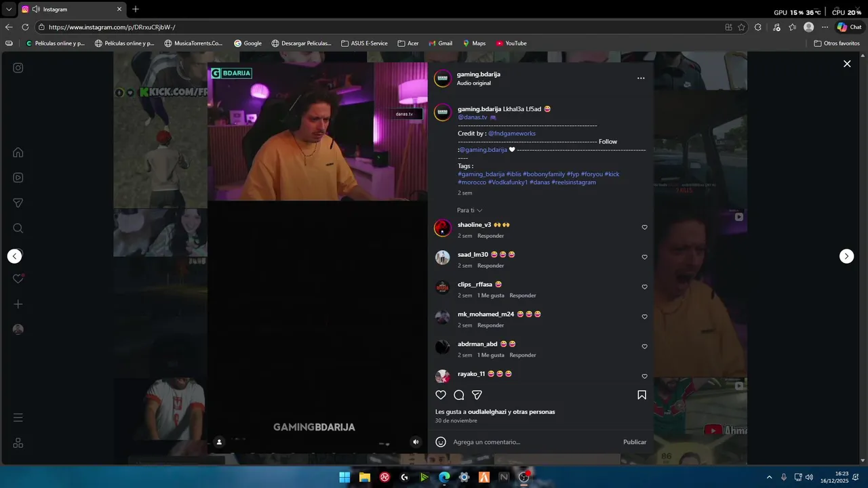This screenshot has height=488, width=868.
Task: Click the comment bubble icon under the post
Action: tap(459, 395)
